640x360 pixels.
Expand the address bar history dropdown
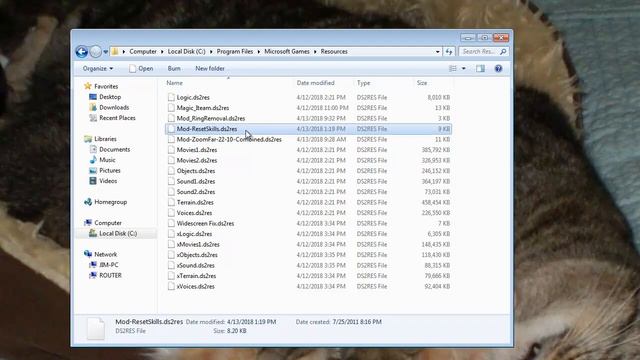click(x=438, y=52)
